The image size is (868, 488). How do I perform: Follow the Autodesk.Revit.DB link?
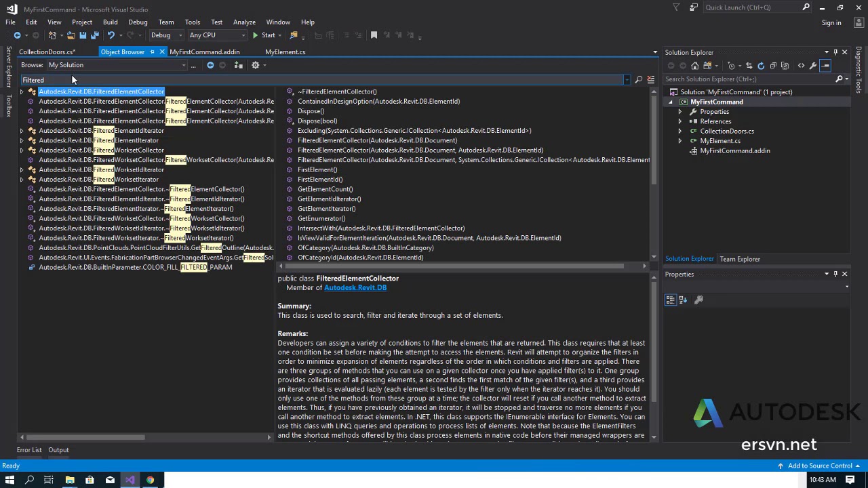355,288
